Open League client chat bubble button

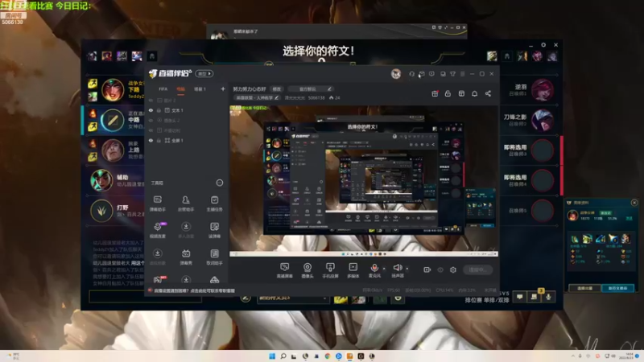519,296
